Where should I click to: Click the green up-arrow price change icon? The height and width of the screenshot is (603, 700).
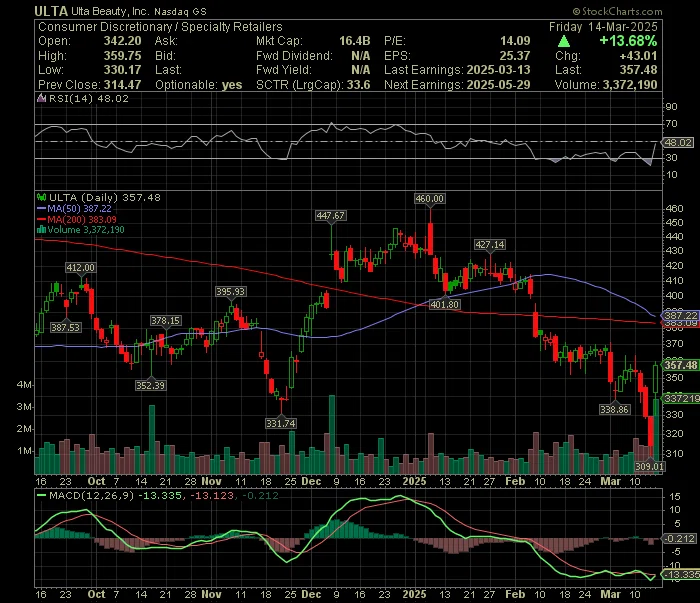(x=563, y=42)
